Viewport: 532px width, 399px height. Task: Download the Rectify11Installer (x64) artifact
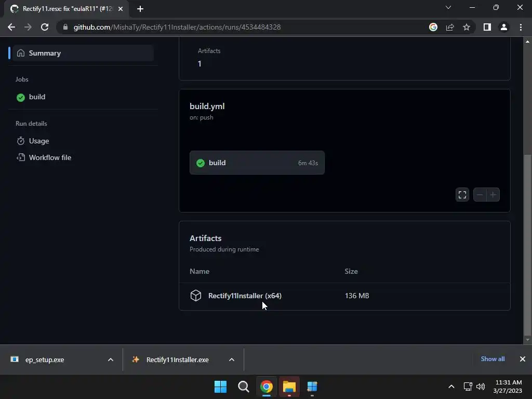tap(245, 296)
